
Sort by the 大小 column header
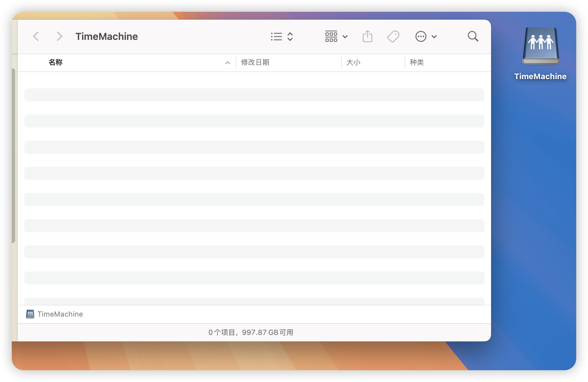pyautogui.click(x=353, y=62)
